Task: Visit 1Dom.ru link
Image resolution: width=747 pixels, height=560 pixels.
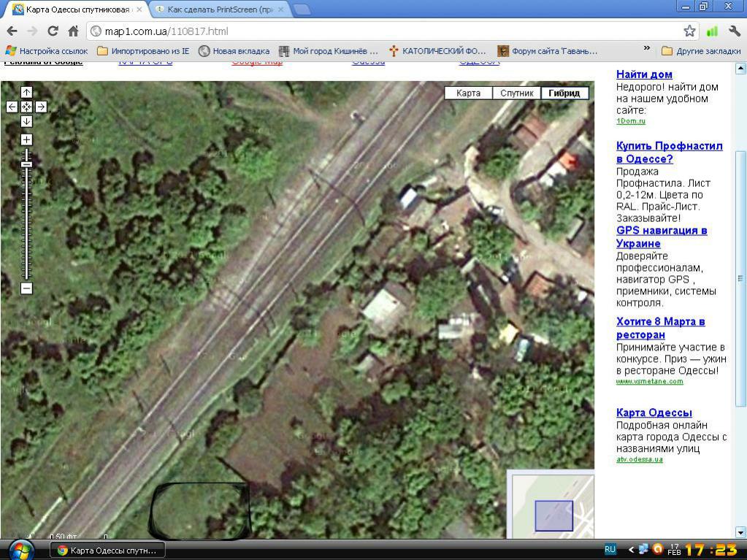Action: click(631, 121)
